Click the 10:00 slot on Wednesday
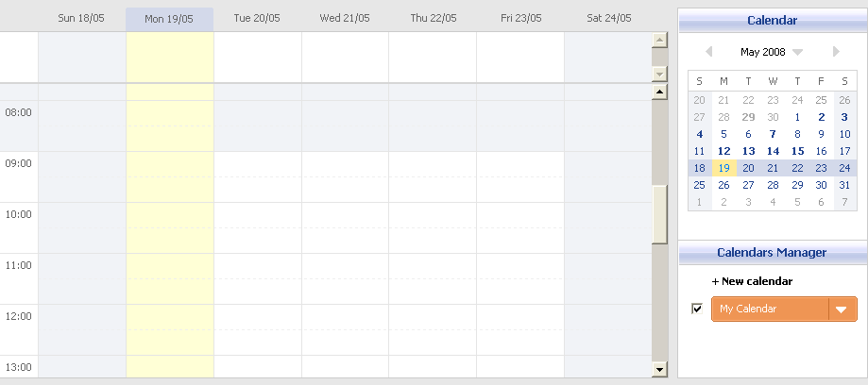868x385 pixels. click(x=345, y=215)
